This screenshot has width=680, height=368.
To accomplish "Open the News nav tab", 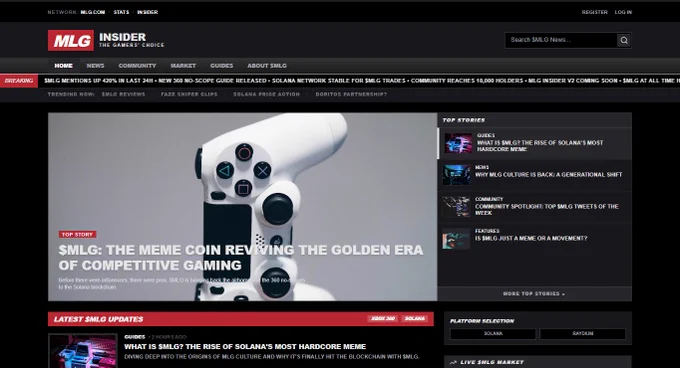I will pos(95,66).
